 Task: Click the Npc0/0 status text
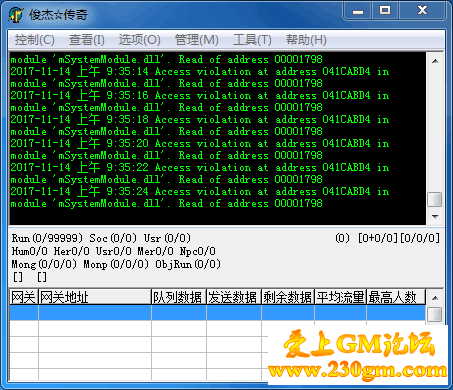[x=198, y=251]
